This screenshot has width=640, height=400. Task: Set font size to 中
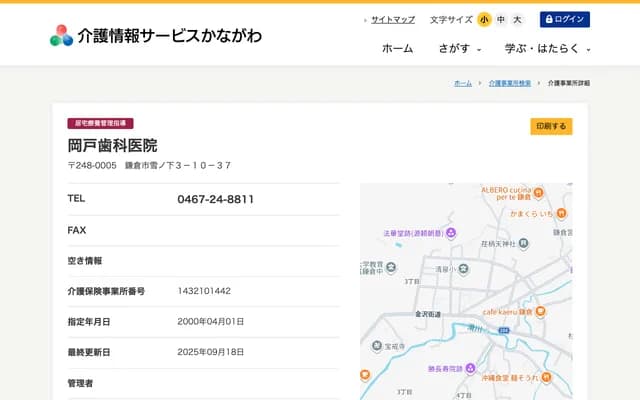pyautogui.click(x=501, y=20)
